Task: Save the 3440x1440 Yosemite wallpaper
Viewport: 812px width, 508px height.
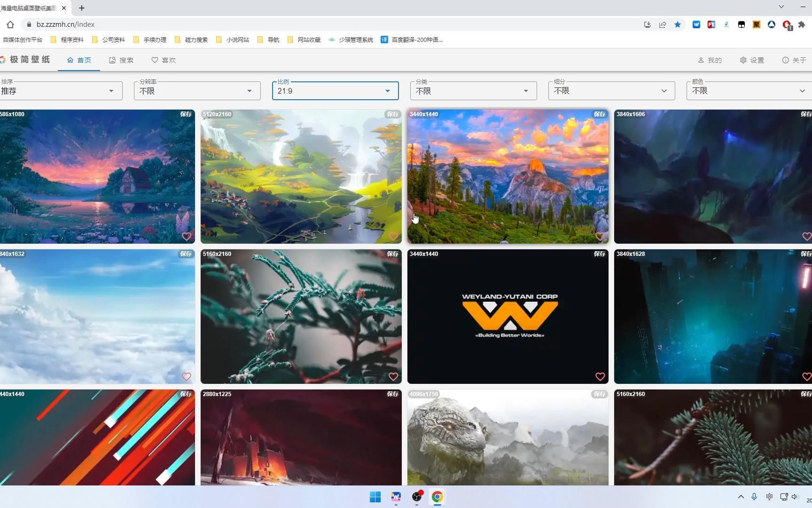Action: [x=600, y=114]
